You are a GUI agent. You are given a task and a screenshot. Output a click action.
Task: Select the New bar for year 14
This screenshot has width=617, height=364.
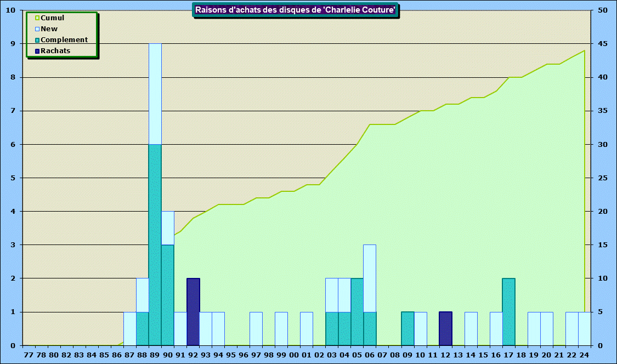coord(471,328)
